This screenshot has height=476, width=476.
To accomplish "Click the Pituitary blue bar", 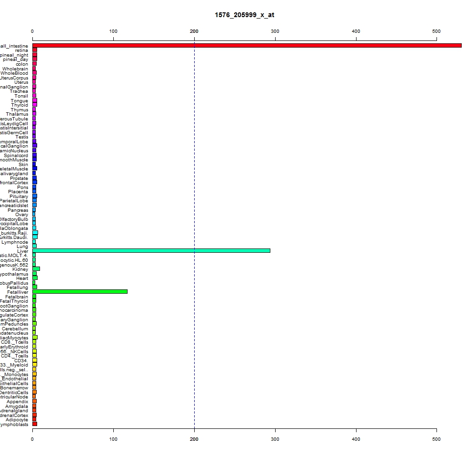I will [35, 196].
